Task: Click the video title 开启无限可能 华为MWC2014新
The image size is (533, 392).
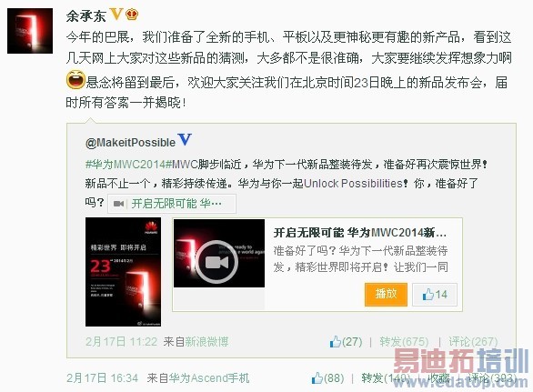Action: 359,233
